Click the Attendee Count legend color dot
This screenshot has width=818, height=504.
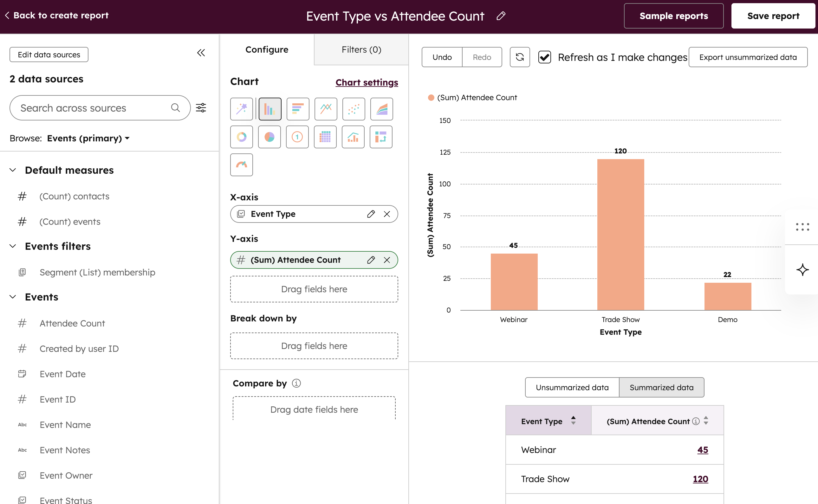pyautogui.click(x=431, y=98)
